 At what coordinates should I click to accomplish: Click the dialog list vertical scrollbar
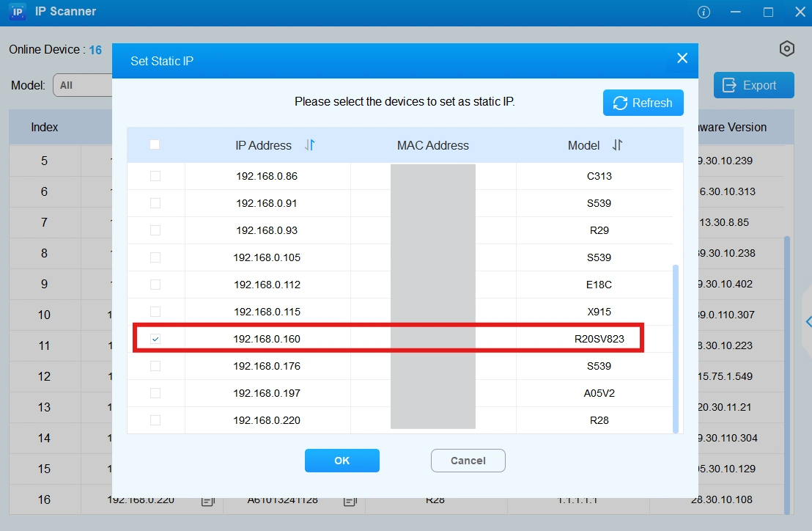tap(675, 348)
